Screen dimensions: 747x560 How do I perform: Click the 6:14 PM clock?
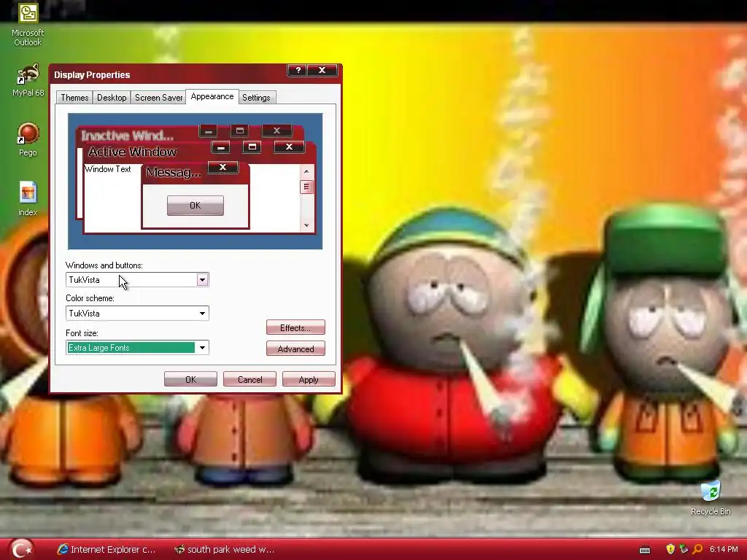pos(724,549)
